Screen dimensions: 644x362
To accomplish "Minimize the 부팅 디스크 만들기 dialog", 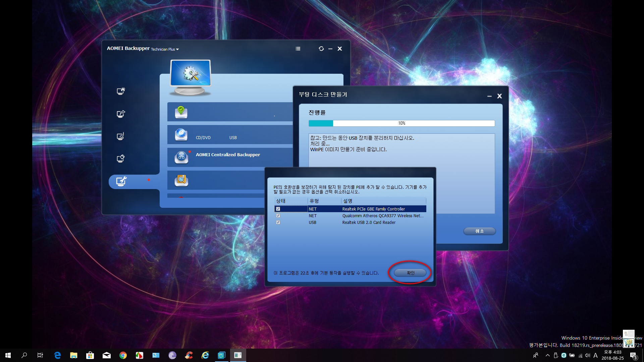I will click(x=489, y=96).
